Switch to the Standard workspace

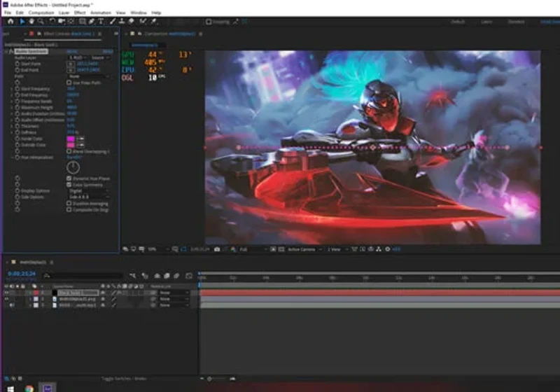[x=516, y=22]
